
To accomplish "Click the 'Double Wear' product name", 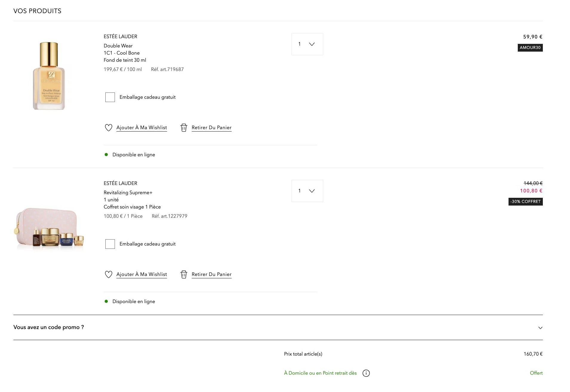I will coord(118,46).
